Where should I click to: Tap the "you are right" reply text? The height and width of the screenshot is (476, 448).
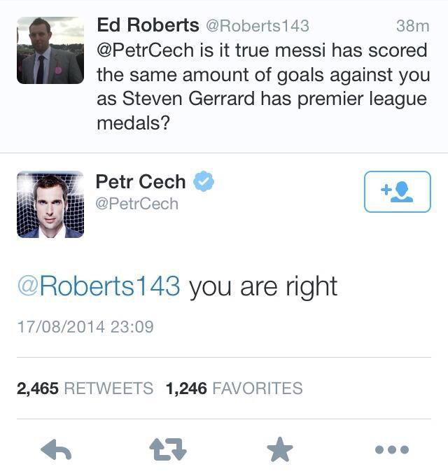pos(263,286)
